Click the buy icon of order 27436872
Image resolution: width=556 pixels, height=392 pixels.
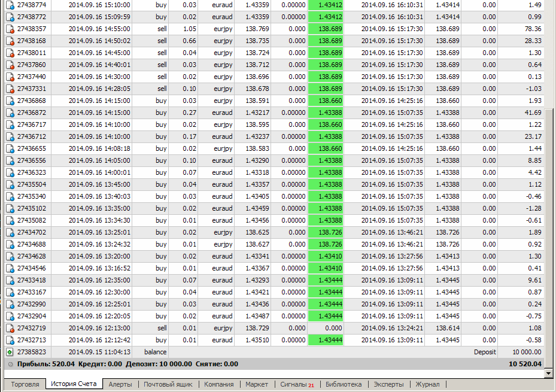10,113
